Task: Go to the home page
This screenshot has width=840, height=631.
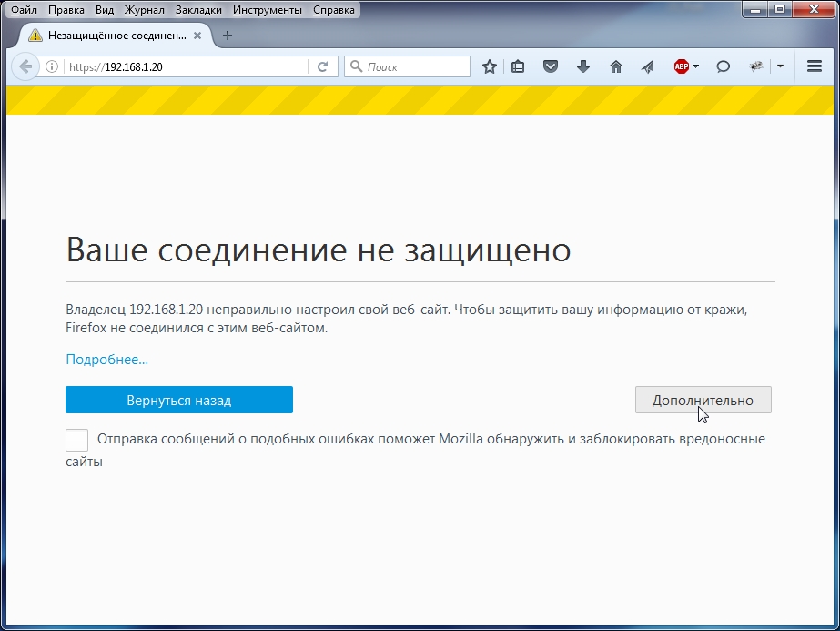Action: [616, 67]
